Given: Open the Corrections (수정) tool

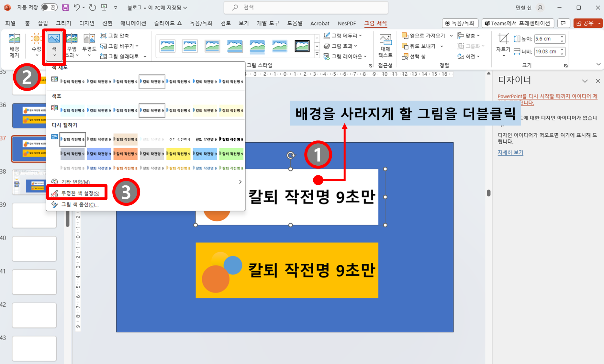Looking at the screenshot, I should [x=36, y=45].
